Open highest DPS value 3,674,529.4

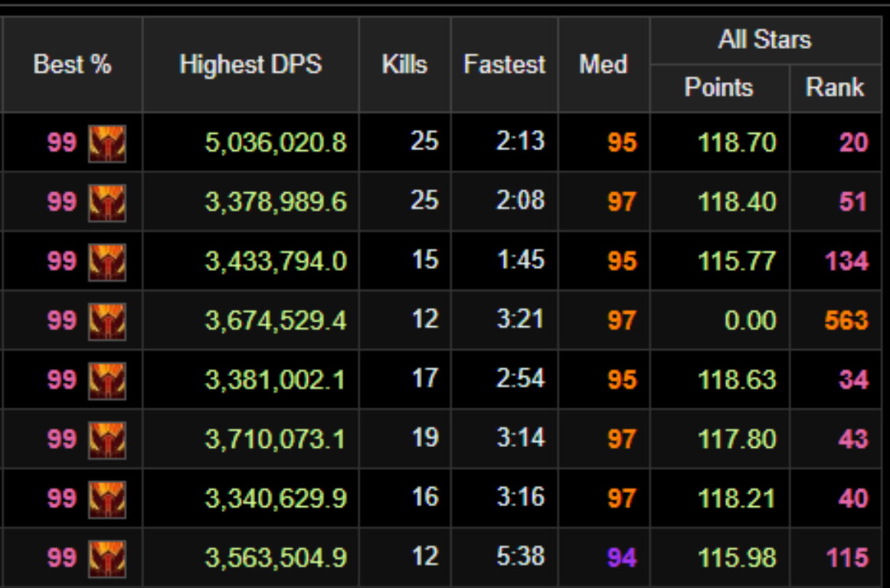click(275, 321)
